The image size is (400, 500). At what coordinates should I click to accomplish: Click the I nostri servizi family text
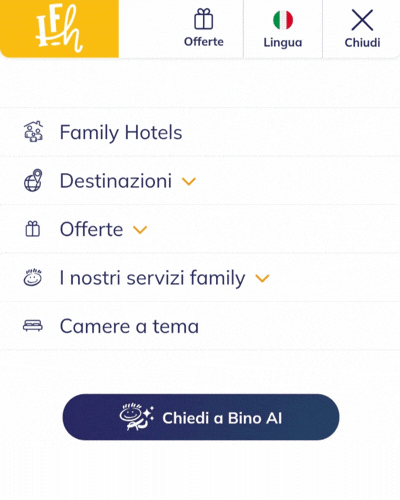click(152, 278)
